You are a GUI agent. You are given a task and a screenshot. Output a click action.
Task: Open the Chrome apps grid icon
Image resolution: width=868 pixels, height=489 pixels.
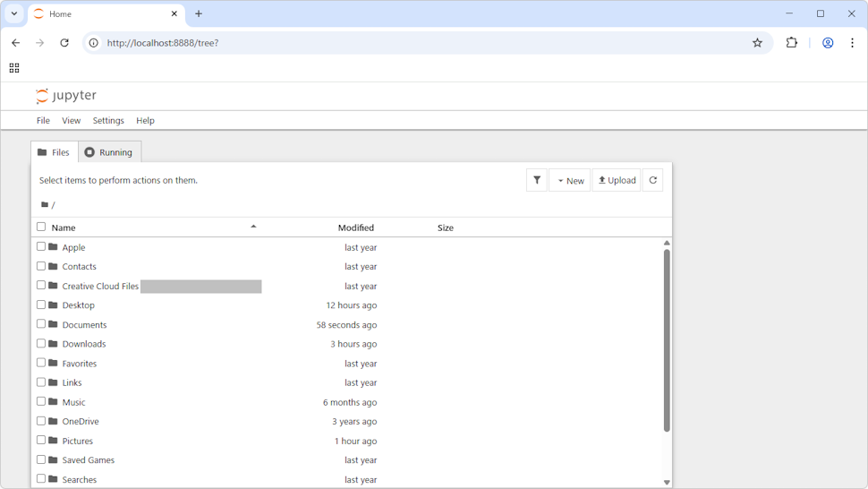[14, 68]
